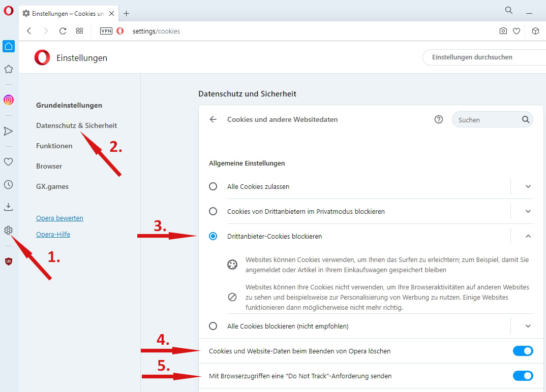This screenshot has height=392, width=546.
Task: Select "Alle Cookies zulassen" radio option
Action: point(213,186)
